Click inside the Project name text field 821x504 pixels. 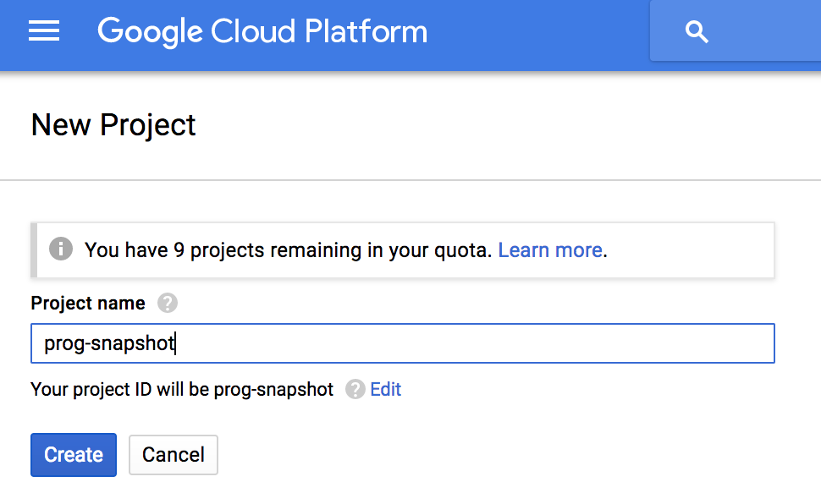403,343
